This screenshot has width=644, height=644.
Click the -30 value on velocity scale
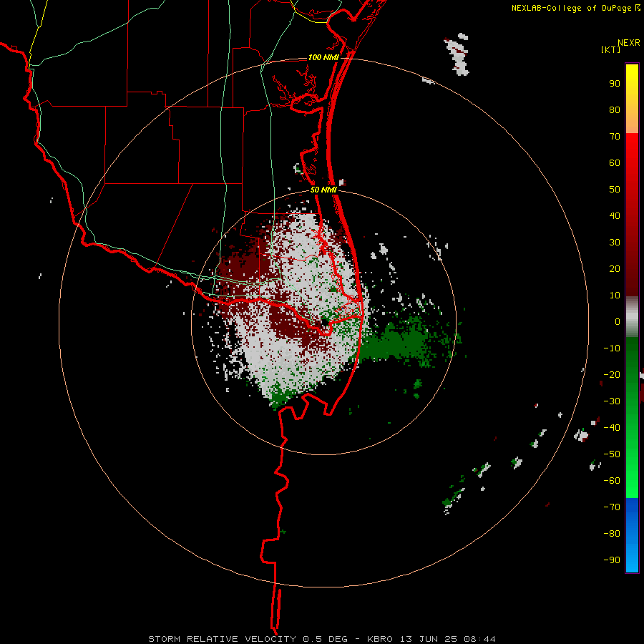click(612, 401)
